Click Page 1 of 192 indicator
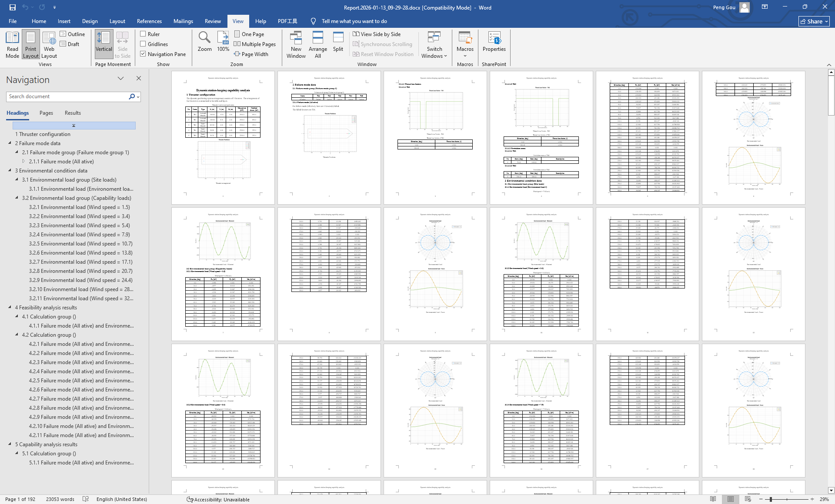 point(20,499)
